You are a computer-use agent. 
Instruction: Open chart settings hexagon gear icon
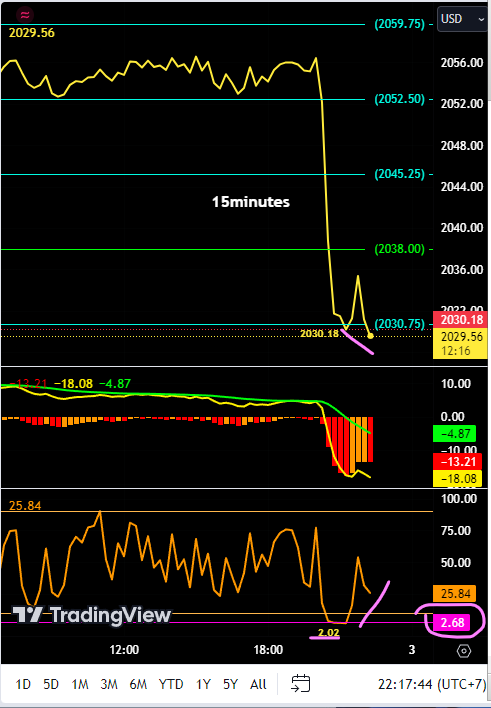(x=464, y=651)
